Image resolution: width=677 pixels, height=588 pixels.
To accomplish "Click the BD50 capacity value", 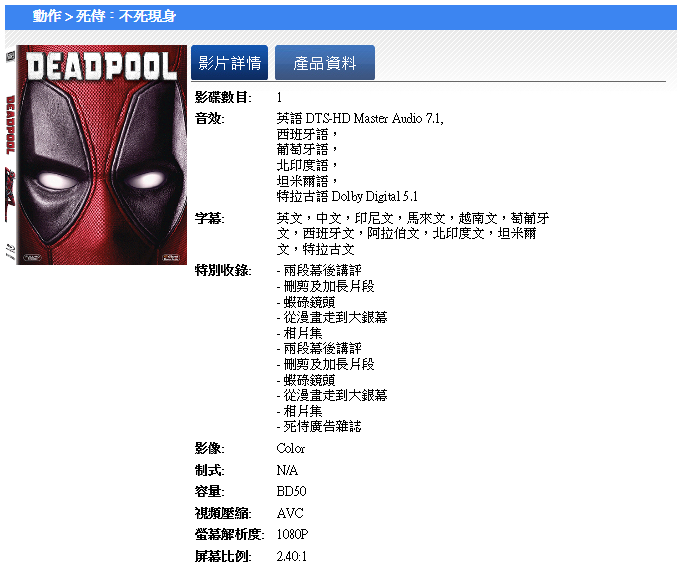I will pyautogui.click(x=291, y=491).
